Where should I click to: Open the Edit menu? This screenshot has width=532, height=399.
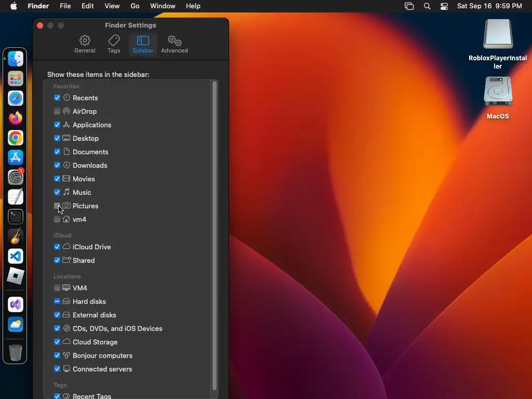(x=87, y=6)
